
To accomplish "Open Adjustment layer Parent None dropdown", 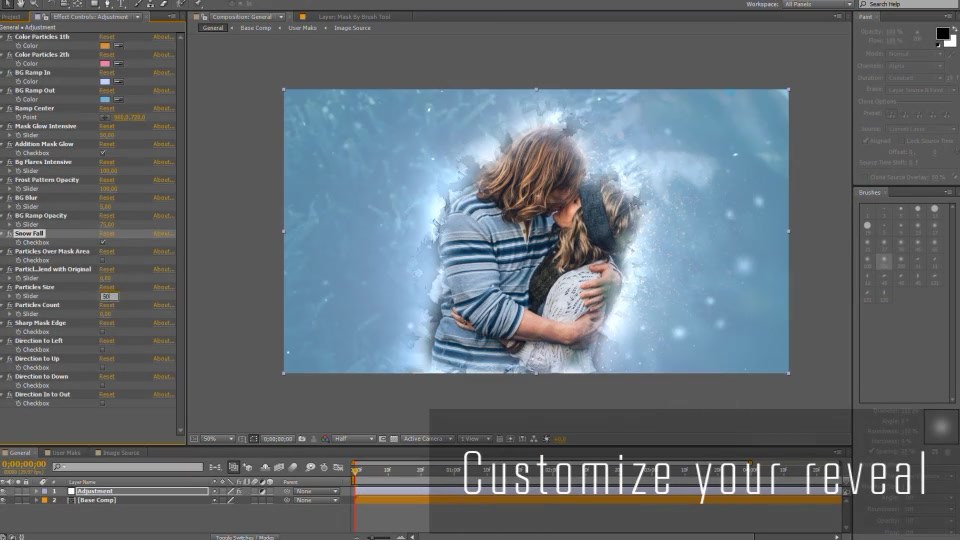I will 316,491.
